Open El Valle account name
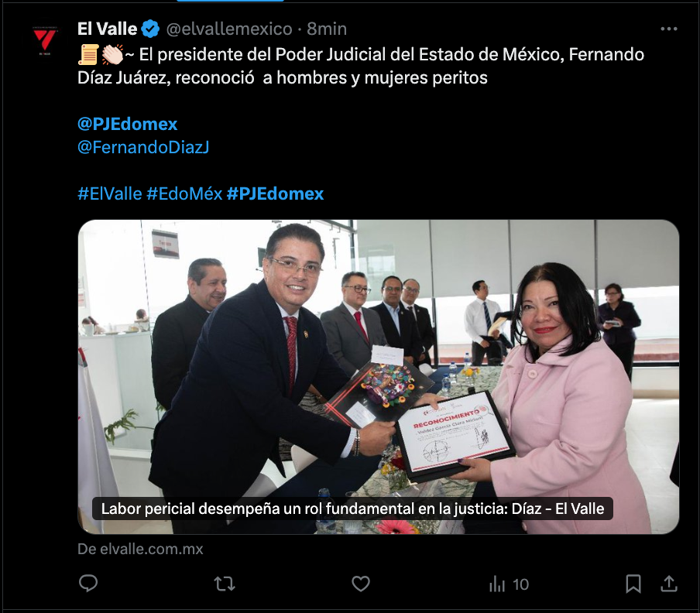The image size is (700, 613). point(107,29)
